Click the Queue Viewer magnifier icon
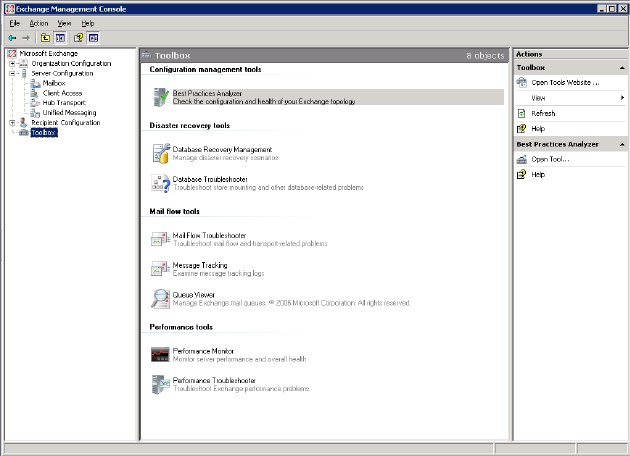The image size is (630, 456). 160,299
